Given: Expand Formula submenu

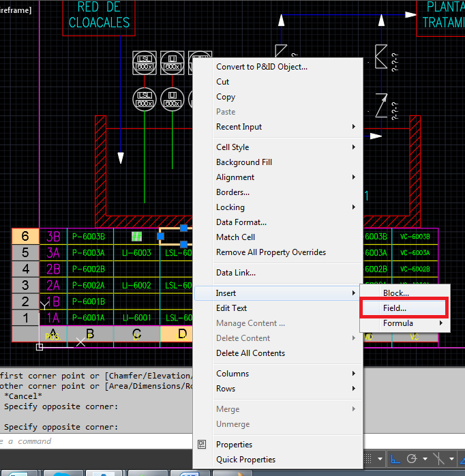Looking at the screenshot, I should coord(404,323).
